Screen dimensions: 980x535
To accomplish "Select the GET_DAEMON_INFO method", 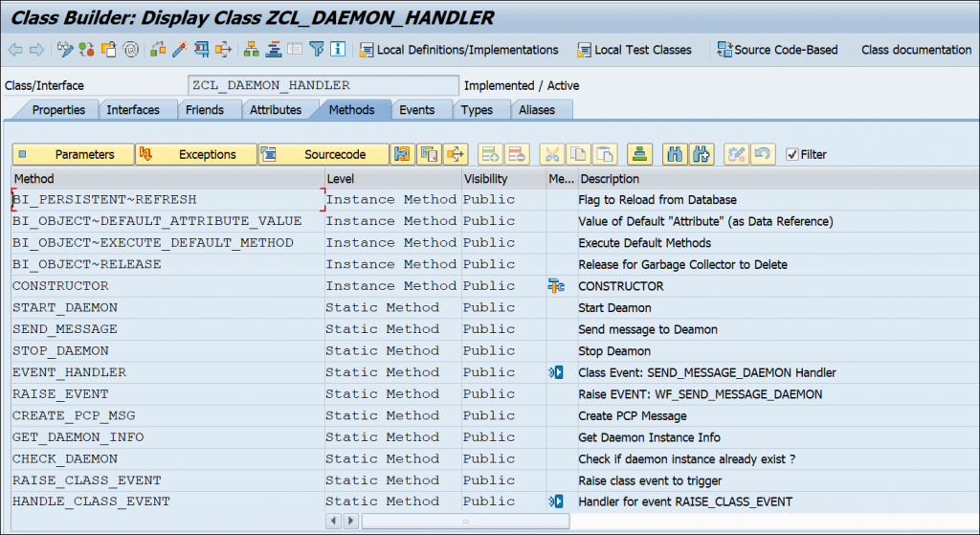I will 168,437.
